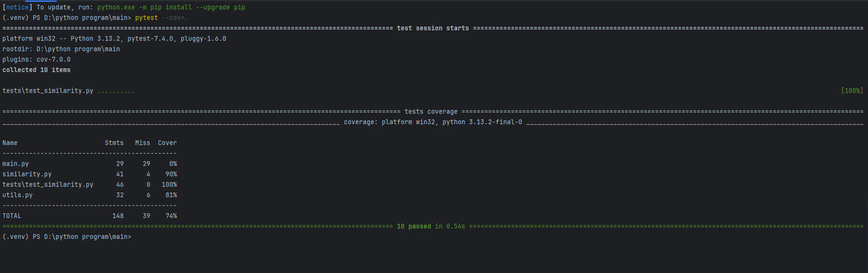This screenshot has width=868, height=273.
Task: Click the --cov=. suggestion after pytest
Action: click(175, 18)
